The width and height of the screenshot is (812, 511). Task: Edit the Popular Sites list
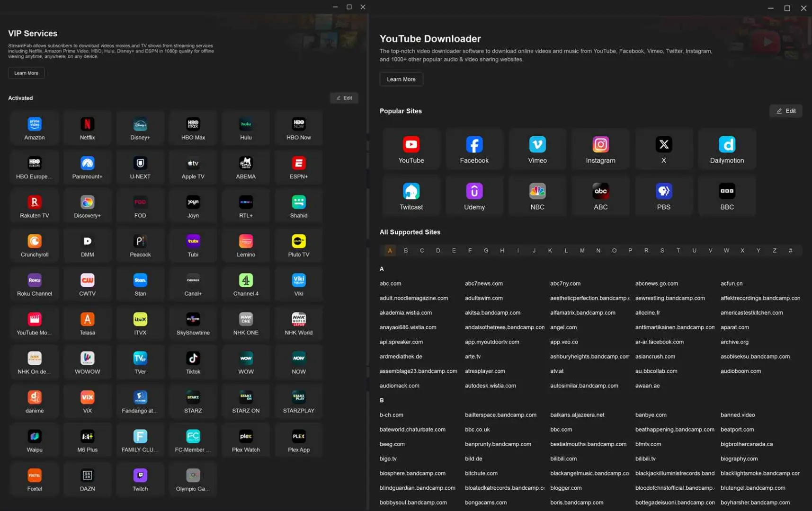[786, 111]
